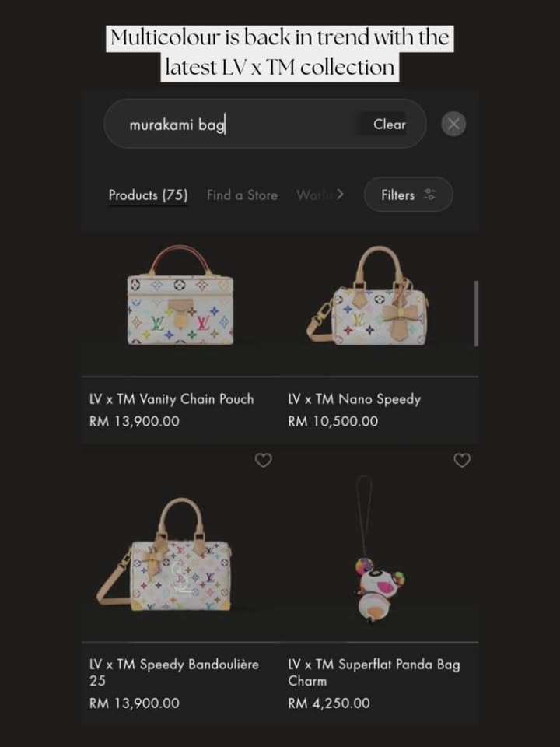Open the Filters button
560x747 pixels.
pyautogui.click(x=408, y=195)
